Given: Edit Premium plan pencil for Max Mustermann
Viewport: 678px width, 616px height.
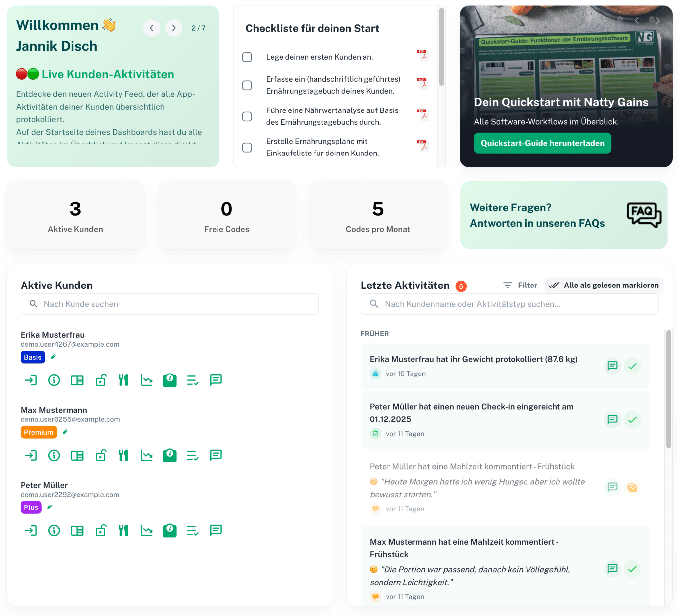Looking at the screenshot, I should point(65,432).
